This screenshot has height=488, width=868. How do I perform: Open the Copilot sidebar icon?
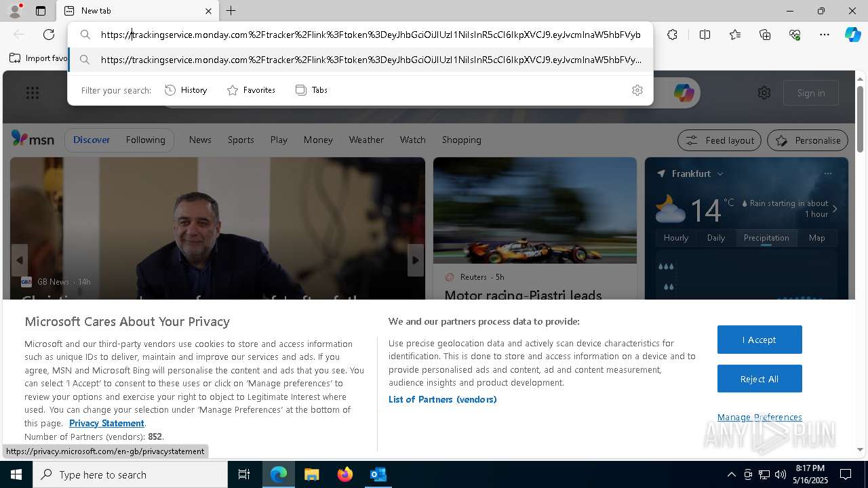coord(852,35)
